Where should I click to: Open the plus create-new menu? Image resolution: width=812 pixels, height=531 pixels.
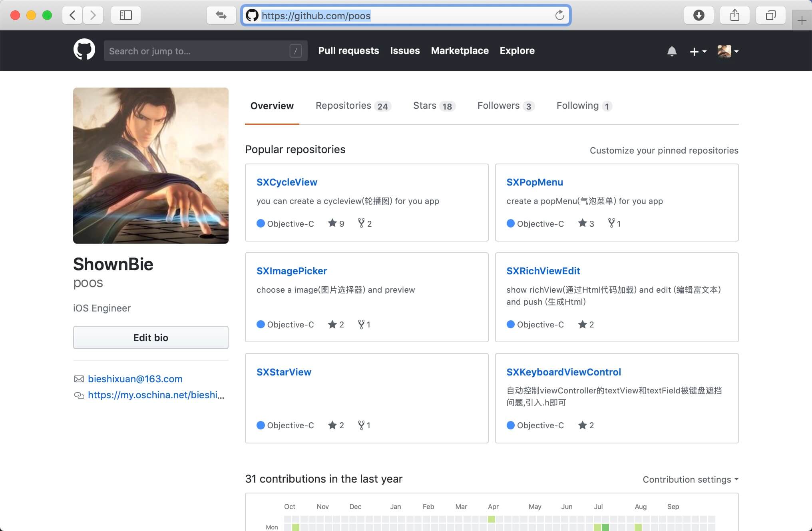698,51
